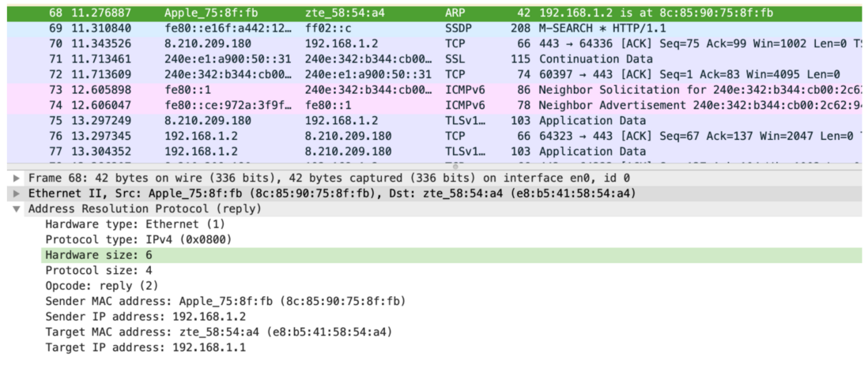Select packet 68 ARP reply row
Screen dimensions: 868x368
pos(434,13)
